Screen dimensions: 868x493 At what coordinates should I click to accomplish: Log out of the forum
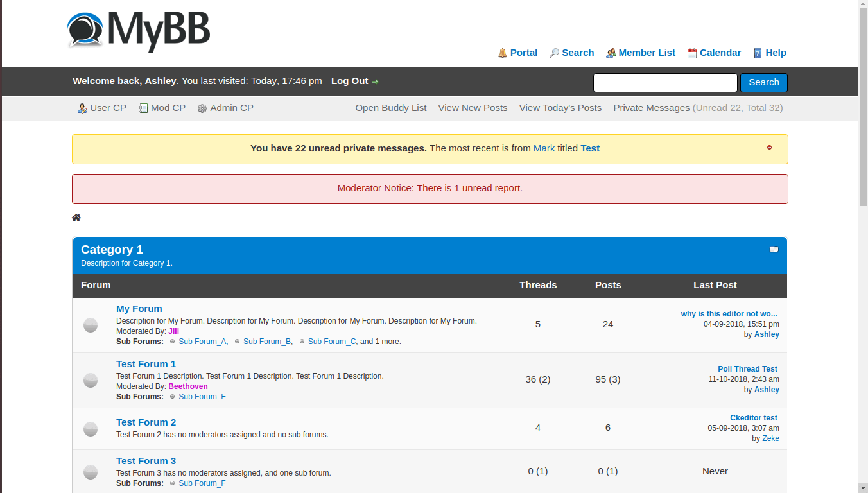click(350, 81)
